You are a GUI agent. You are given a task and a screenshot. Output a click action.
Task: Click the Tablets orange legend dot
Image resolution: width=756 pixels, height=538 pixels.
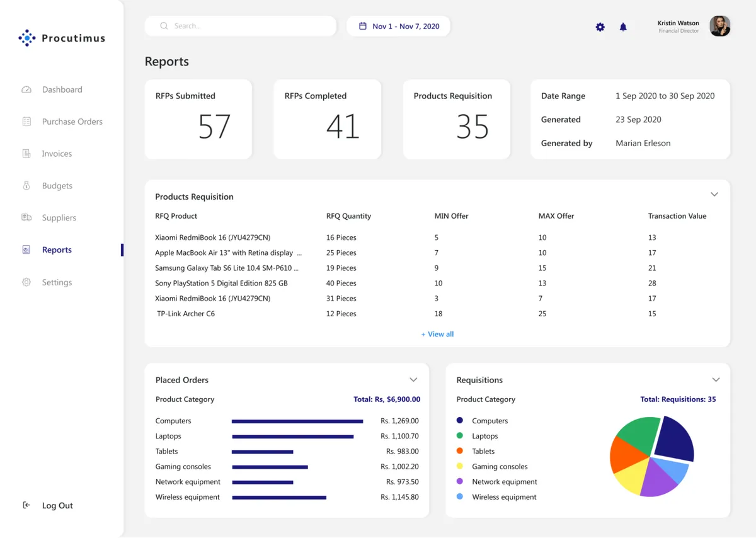click(x=460, y=450)
